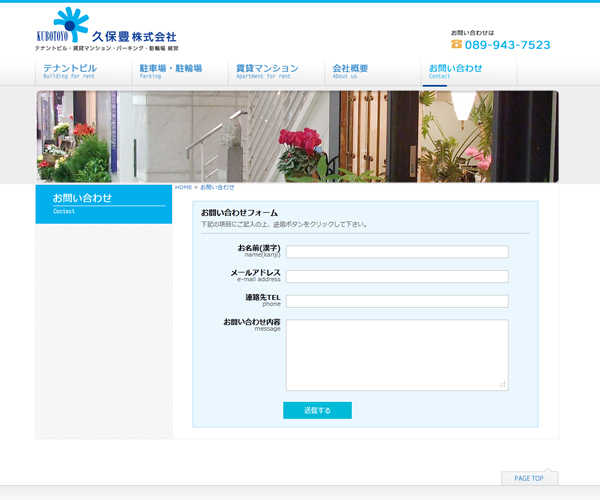Image resolution: width=600 pixels, height=500 pixels.
Task: Click inside the お問い合わせ内容 message box
Action: click(397, 354)
